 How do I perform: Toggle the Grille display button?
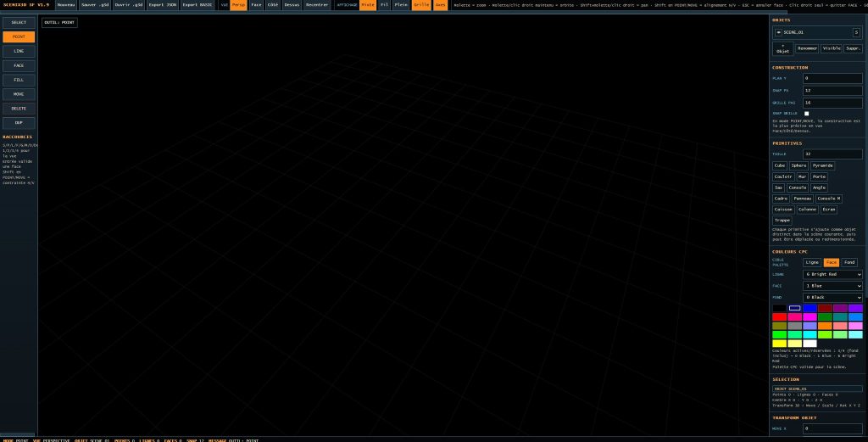421,5
